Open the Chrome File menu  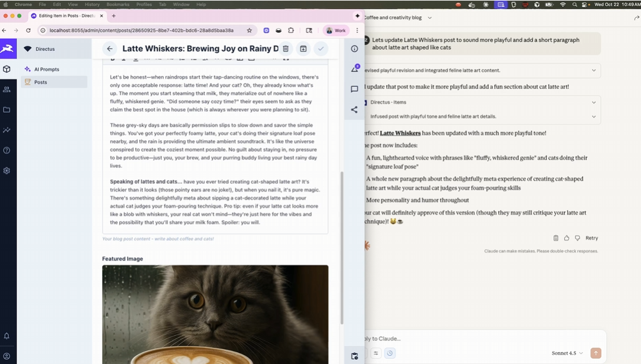coord(42,5)
